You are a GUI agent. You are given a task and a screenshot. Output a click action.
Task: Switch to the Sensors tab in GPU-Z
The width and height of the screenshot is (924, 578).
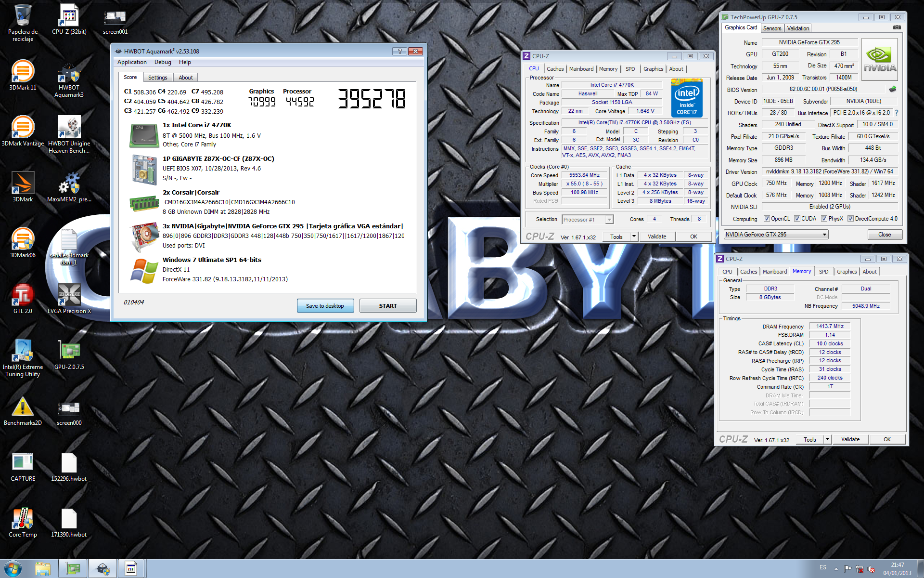tap(772, 28)
